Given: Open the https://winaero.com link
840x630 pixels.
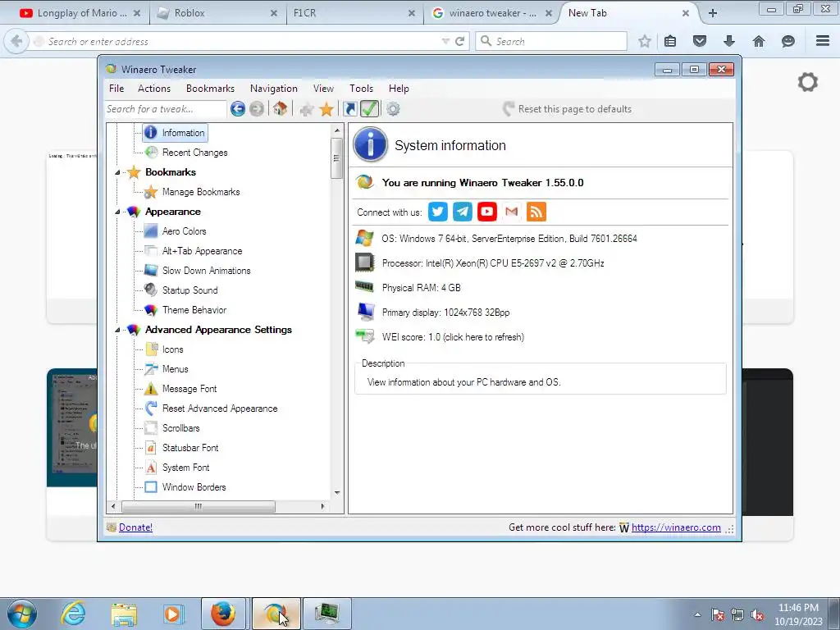Looking at the screenshot, I should click(x=676, y=527).
